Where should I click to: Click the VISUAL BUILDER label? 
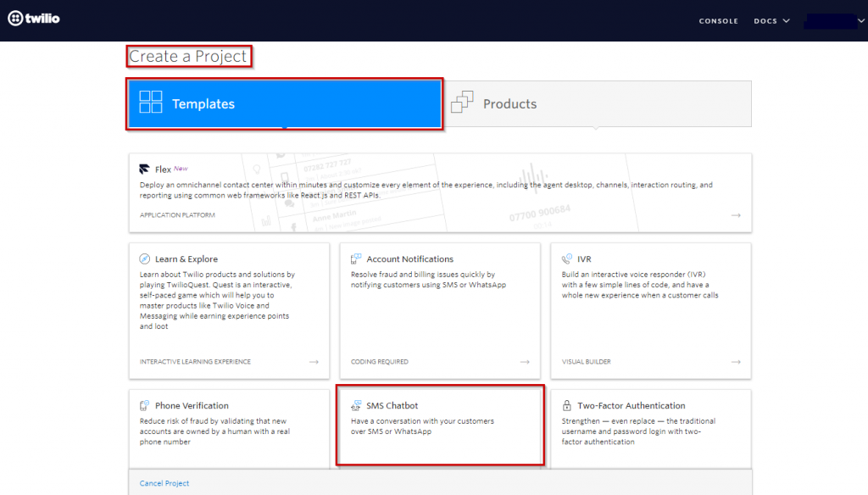point(587,362)
